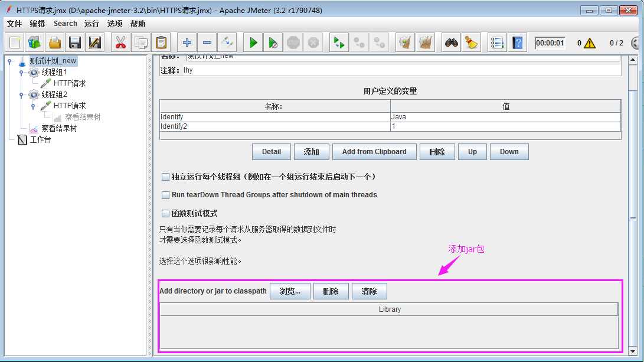Open the 帮助 menu

pos(138,24)
